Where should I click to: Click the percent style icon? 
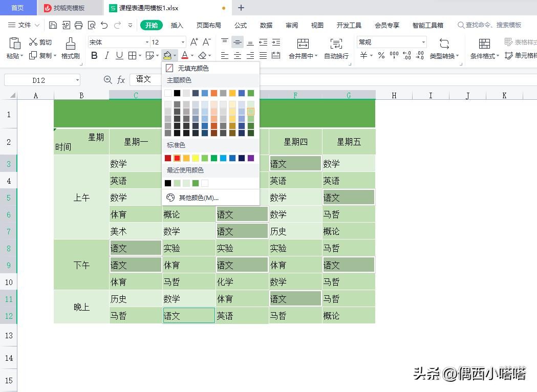click(x=381, y=55)
